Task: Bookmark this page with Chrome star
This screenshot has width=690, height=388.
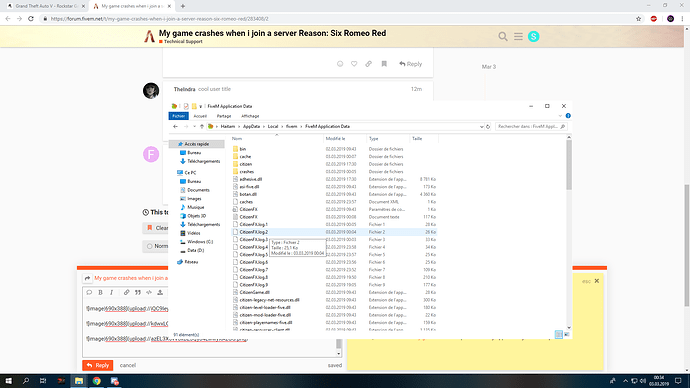Action: coord(639,18)
